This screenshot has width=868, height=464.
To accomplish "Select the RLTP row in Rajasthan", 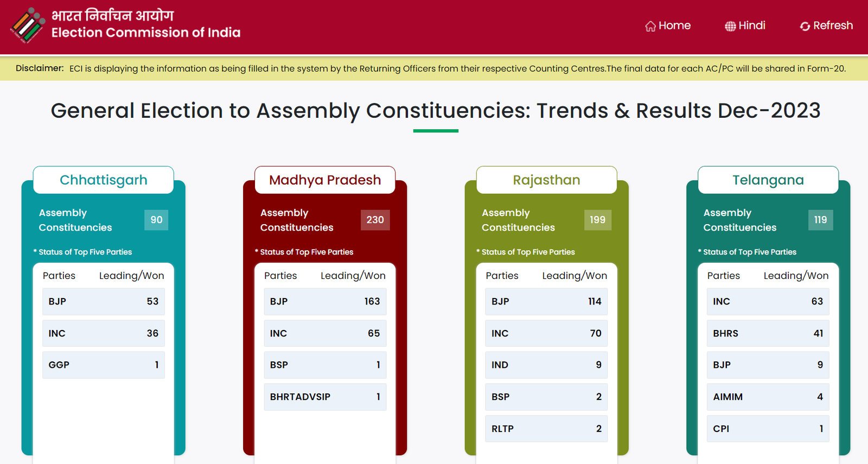I will tap(546, 429).
